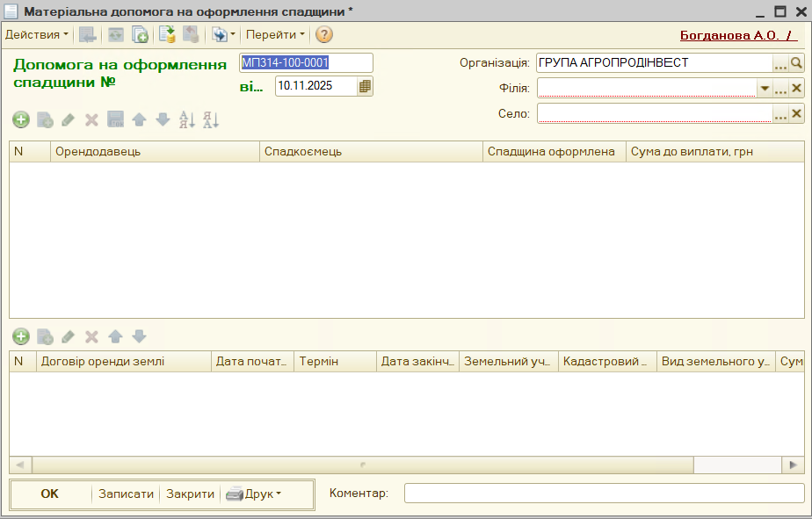Move row up in the Договір оренди toolbar

coord(115,337)
